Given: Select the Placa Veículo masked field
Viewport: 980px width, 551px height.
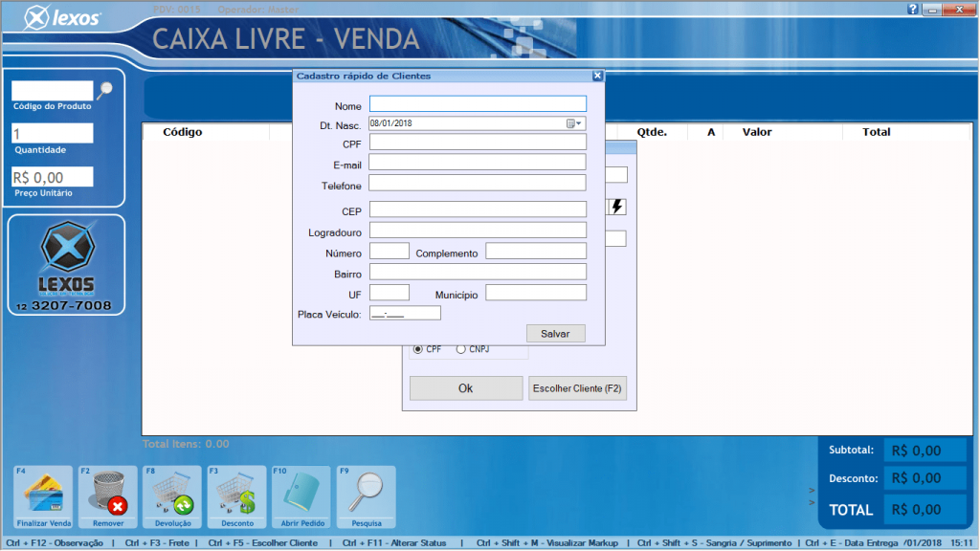Looking at the screenshot, I should [x=405, y=313].
